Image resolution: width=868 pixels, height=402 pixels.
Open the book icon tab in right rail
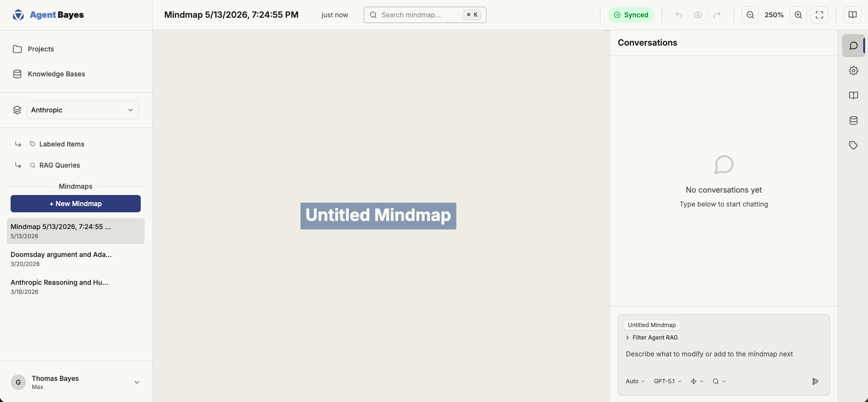coord(854,96)
